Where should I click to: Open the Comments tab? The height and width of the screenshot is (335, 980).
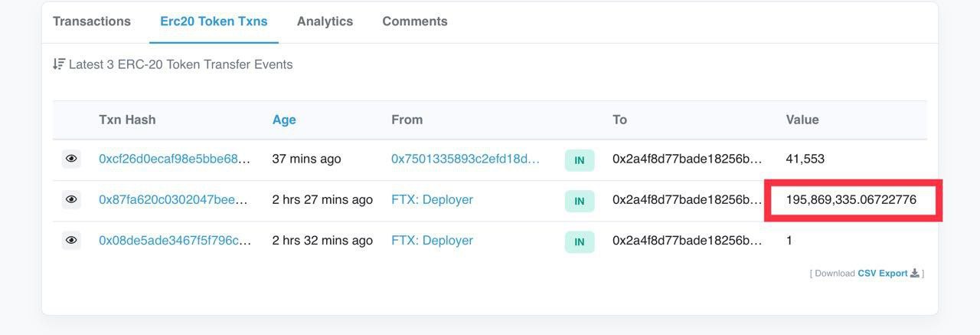pos(415,21)
